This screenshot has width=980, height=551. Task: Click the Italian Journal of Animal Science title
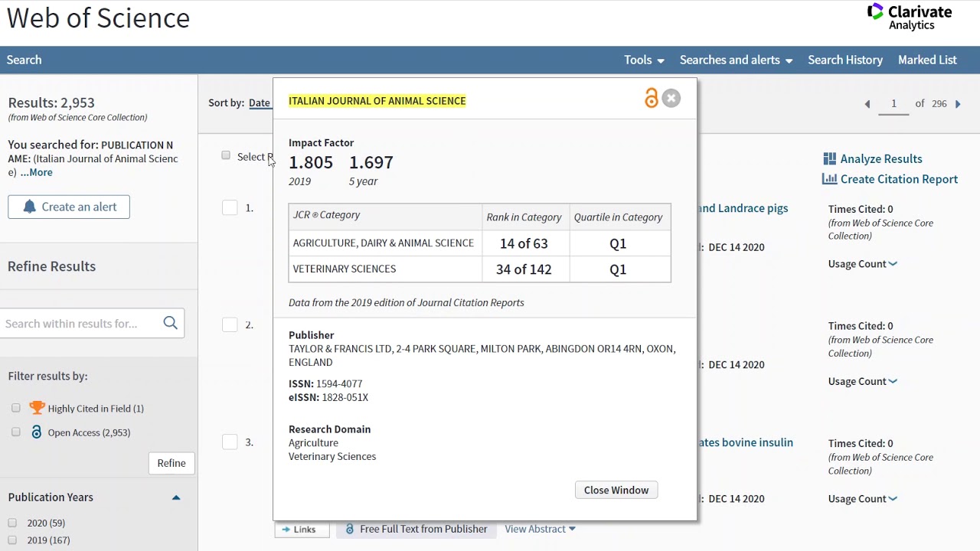click(x=377, y=101)
